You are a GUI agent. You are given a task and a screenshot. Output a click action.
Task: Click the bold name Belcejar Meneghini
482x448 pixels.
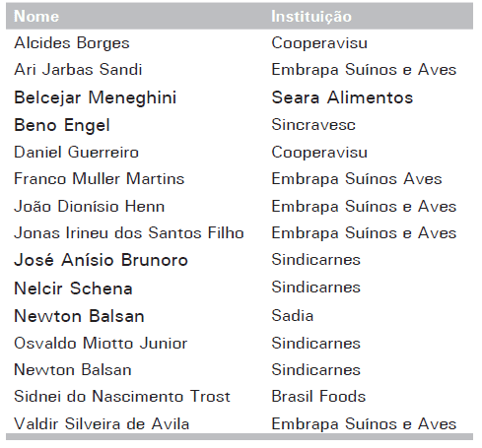[96, 97]
